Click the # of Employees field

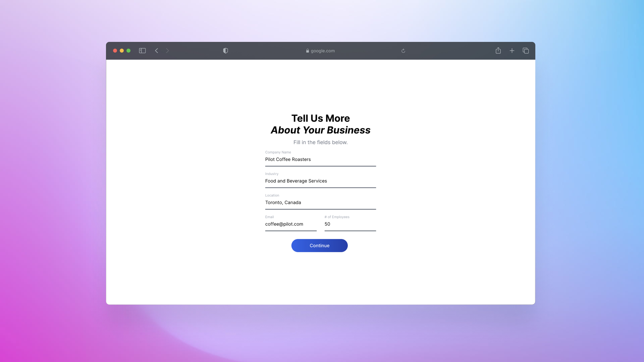tap(350, 224)
